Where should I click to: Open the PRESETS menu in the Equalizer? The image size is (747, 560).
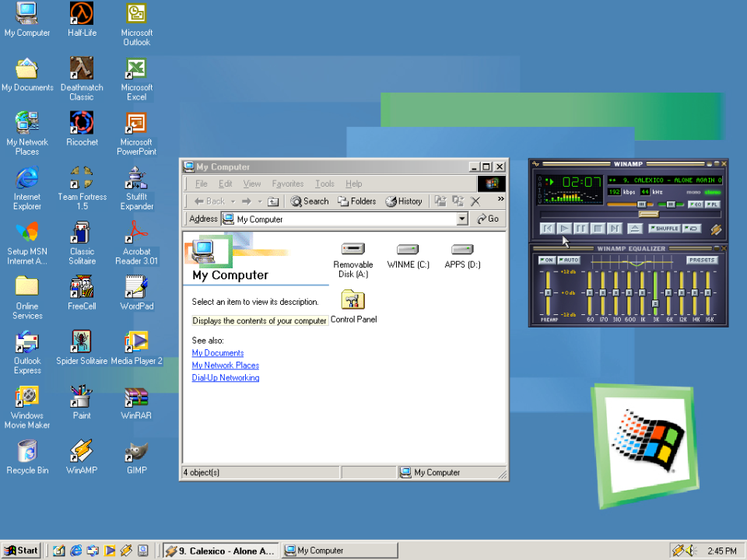(703, 260)
